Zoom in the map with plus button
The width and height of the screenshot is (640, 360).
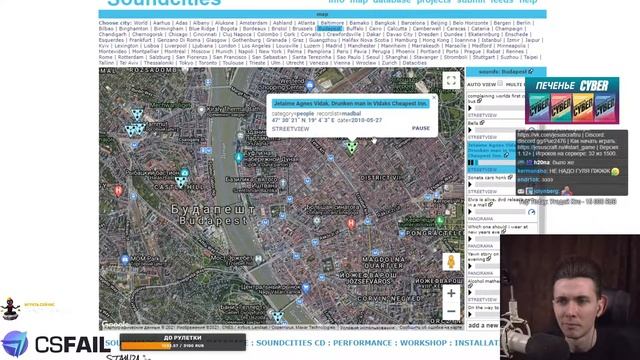[451, 293]
